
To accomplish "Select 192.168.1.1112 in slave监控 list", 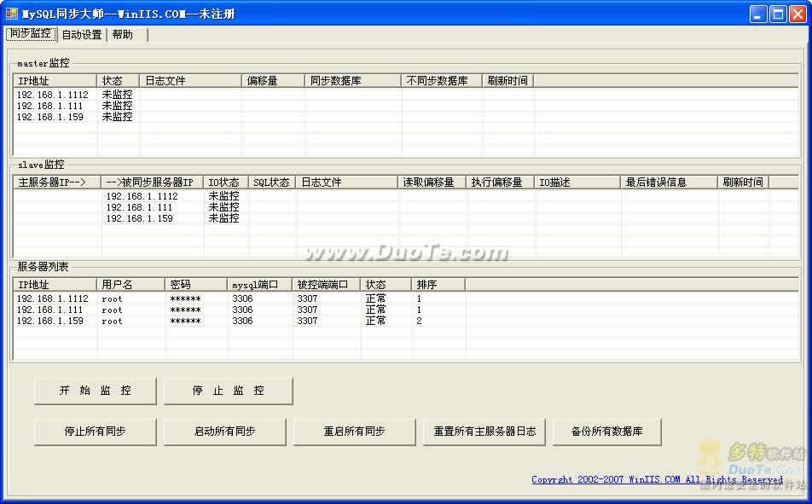I will click(x=142, y=196).
